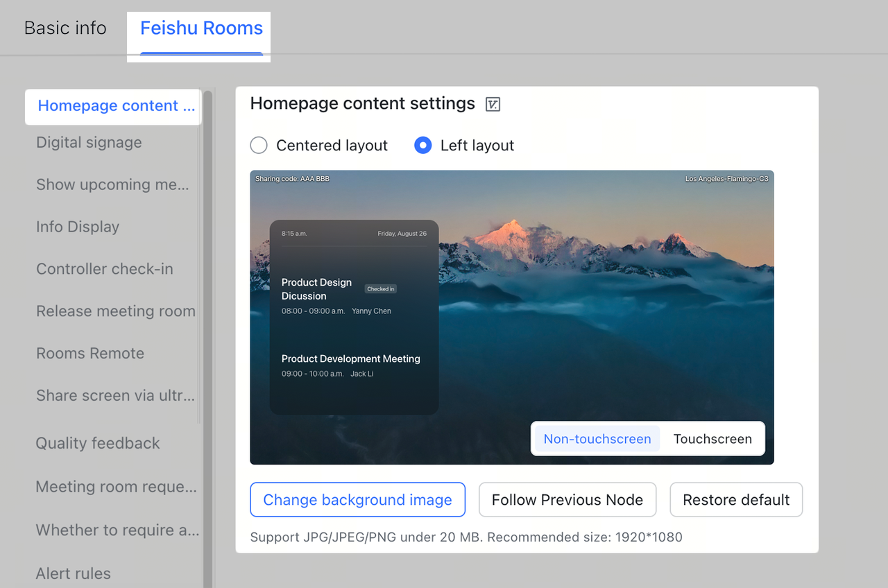
Task: Switch preview to Non-touchscreen mode
Action: pos(597,439)
